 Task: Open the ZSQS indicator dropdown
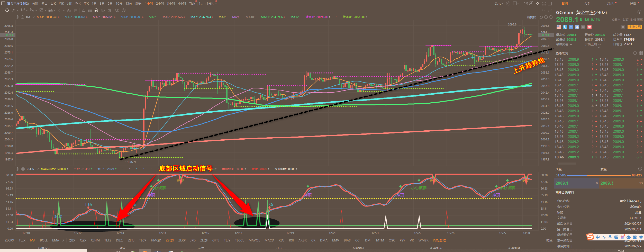click(x=38, y=169)
